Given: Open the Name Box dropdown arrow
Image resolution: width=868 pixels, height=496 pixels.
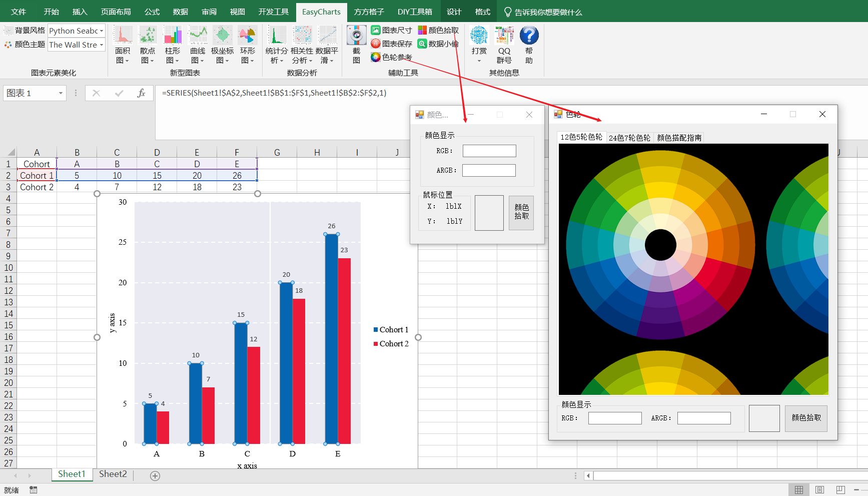Looking at the screenshot, I should [61, 93].
